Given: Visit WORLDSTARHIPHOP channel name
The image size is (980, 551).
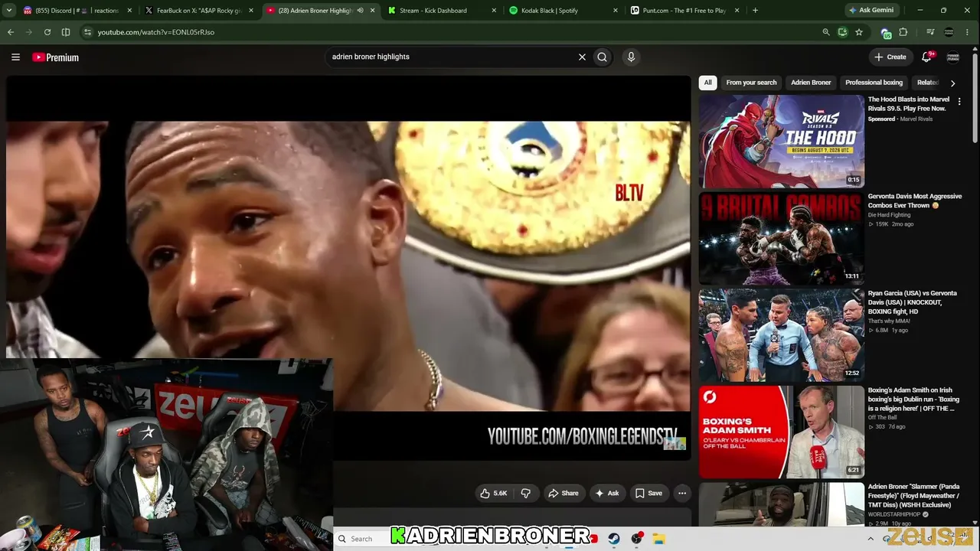Looking at the screenshot, I should [x=894, y=514].
